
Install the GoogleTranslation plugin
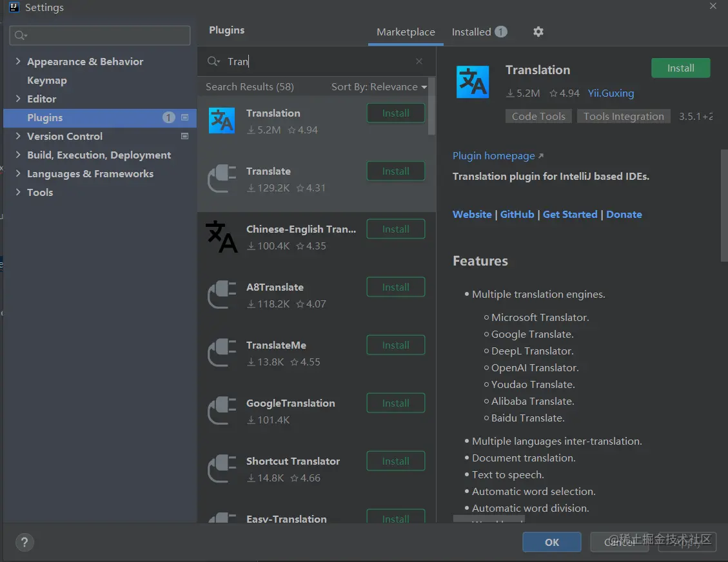click(x=395, y=403)
